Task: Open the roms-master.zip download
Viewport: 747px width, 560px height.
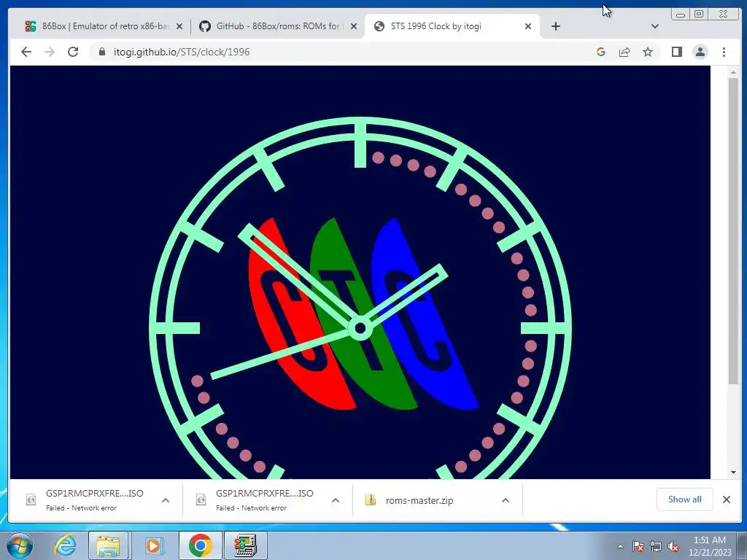Action: pos(419,500)
